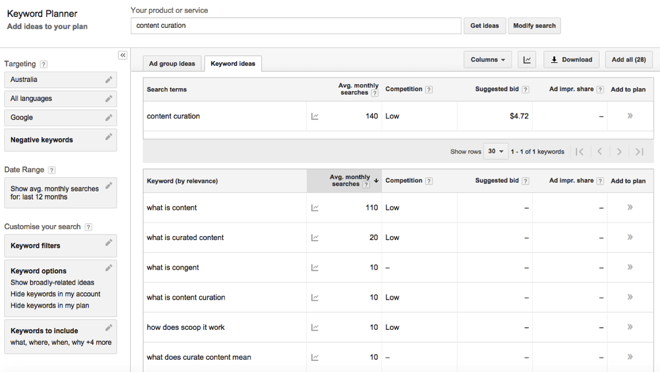Open the Show rows 30 dropdown
The width and height of the screenshot is (660, 372).
tap(495, 151)
